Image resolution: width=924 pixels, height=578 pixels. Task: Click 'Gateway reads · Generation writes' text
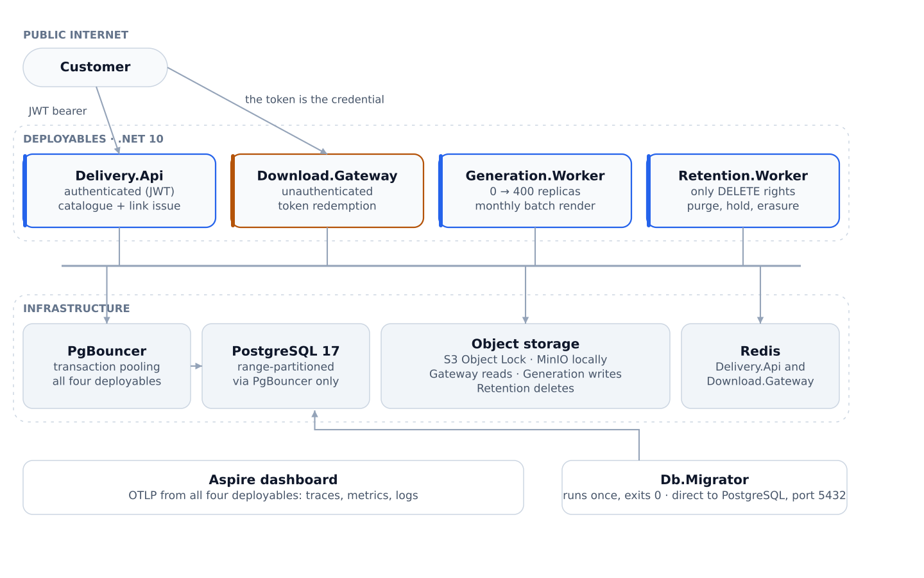(x=526, y=374)
